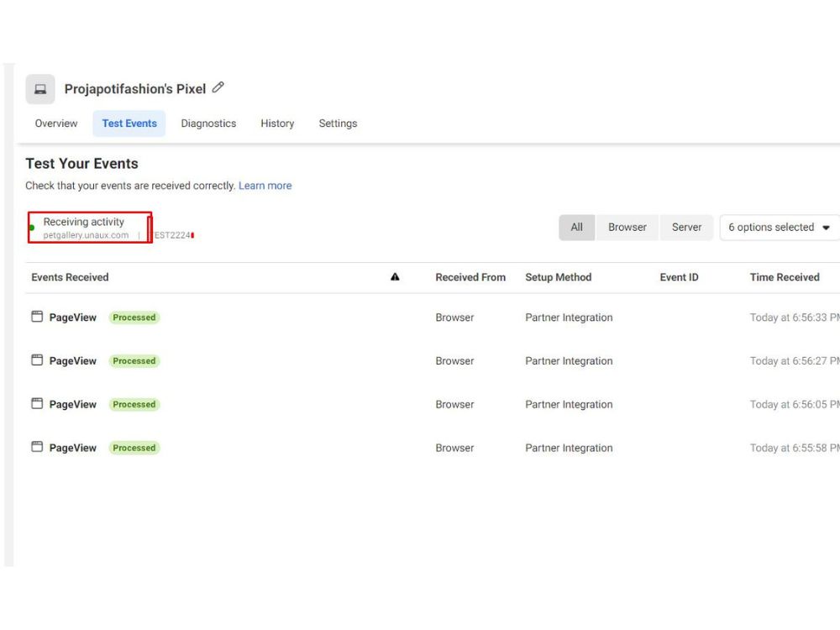Click browser icon of 6:55:58 PageView event
Screen dimensions: 840x630
coord(37,447)
